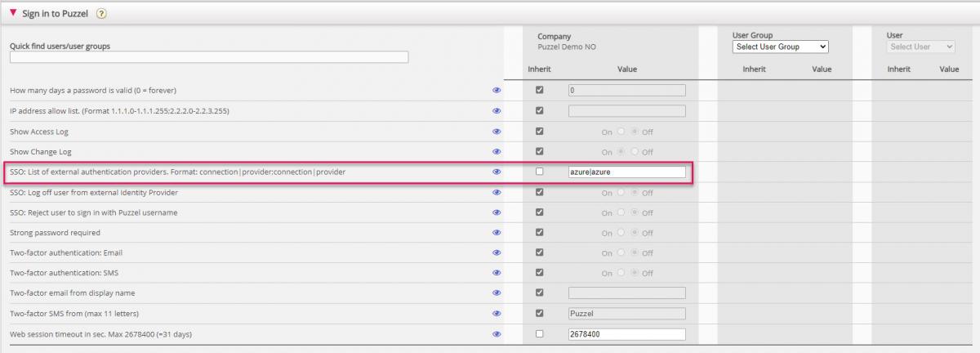Uncheck Inherit for Strong password required
Screen dimensions: 980x353
539,233
